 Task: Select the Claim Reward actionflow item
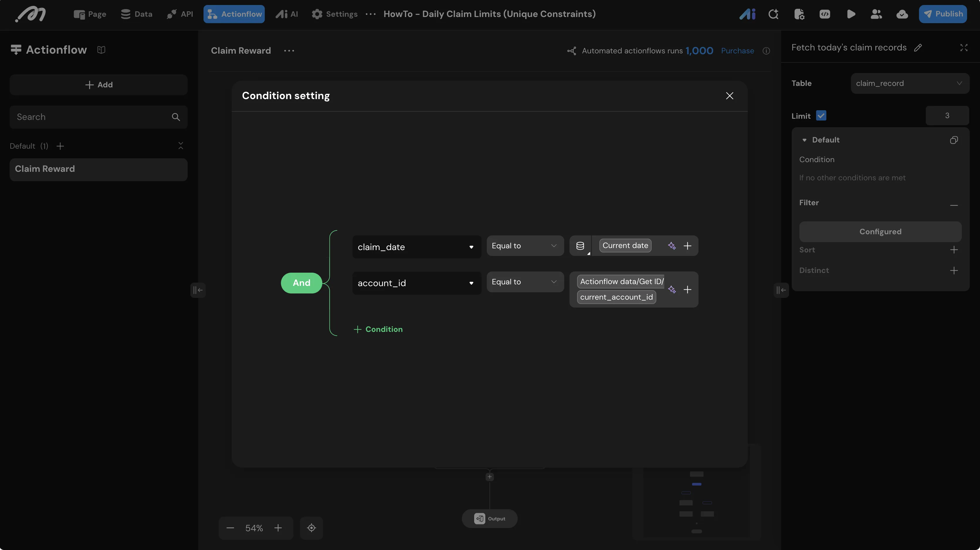(x=99, y=169)
